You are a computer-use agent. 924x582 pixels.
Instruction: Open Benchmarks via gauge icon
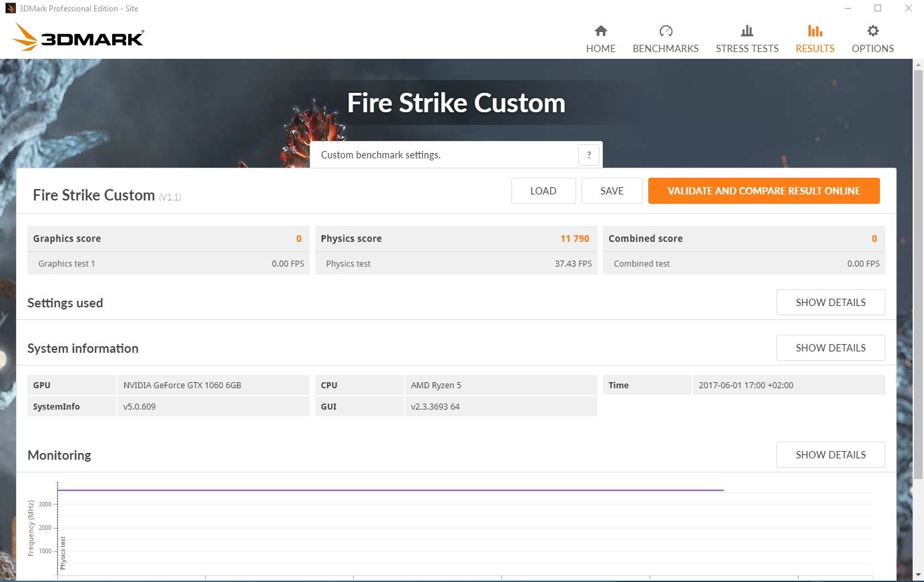(x=666, y=31)
